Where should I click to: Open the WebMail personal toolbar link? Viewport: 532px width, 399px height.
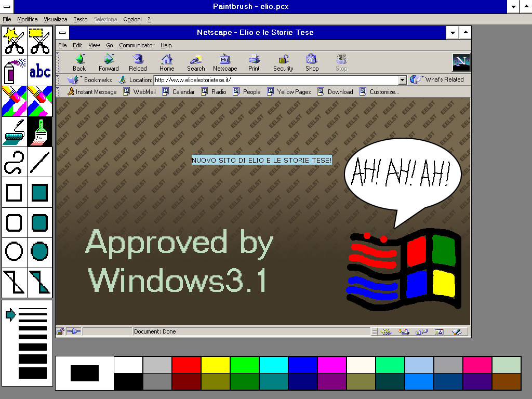pyautogui.click(x=139, y=91)
